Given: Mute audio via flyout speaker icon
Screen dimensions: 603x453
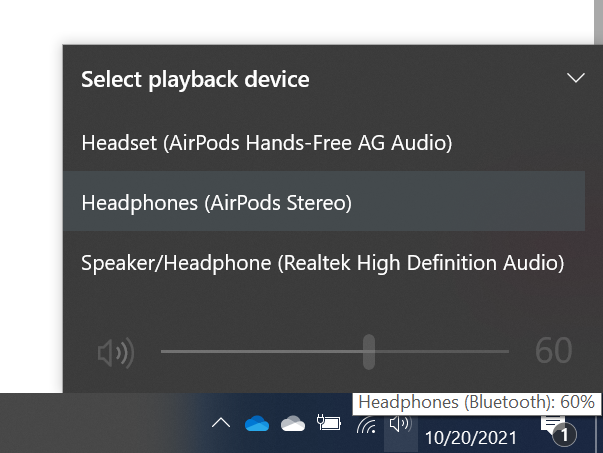Looking at the screenshot, I should click(x=116, y=353).
